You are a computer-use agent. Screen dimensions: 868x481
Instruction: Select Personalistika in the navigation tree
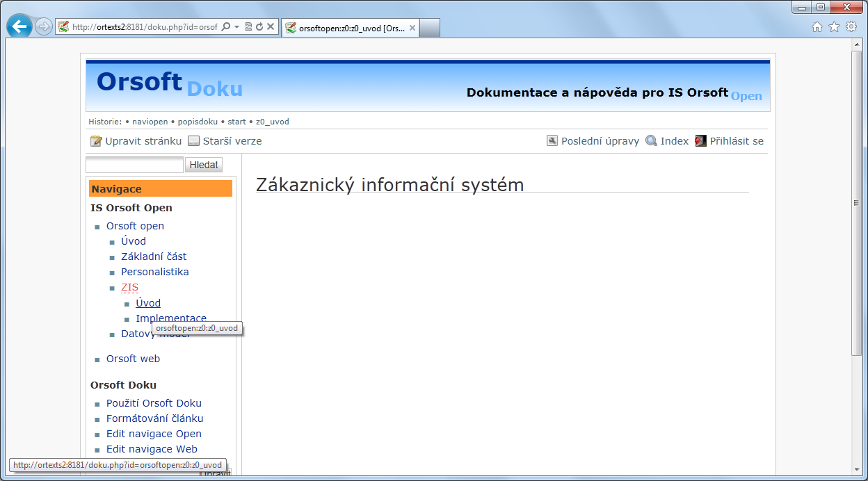(x=154, y=272)
